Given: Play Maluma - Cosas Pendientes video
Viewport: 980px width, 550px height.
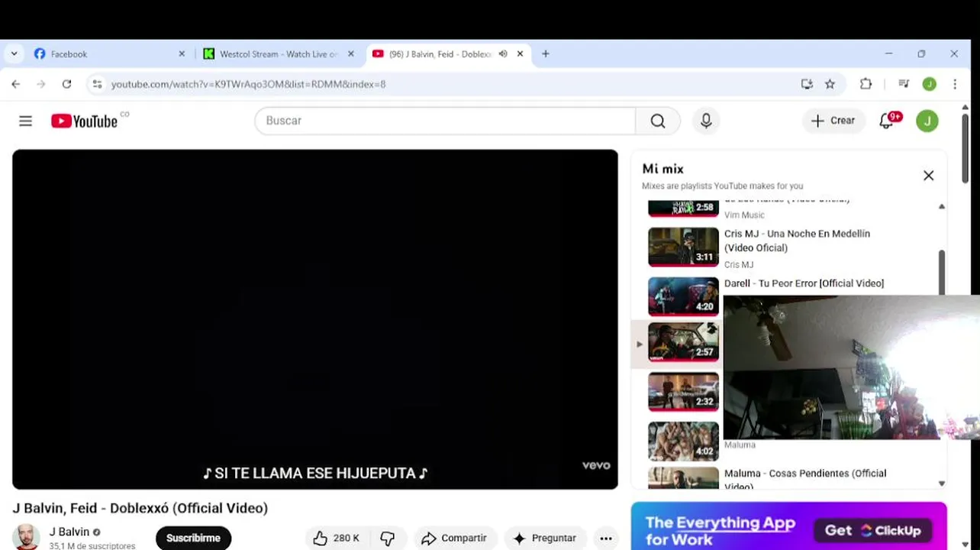Looking at the screenshot, I should click(805, 478).
